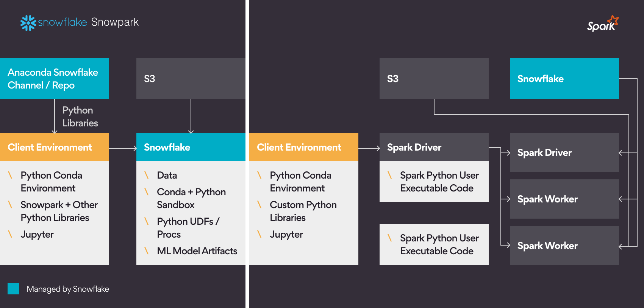Click the Spark Driver header above executable code

pyautogui.click(x=434, y=147)
